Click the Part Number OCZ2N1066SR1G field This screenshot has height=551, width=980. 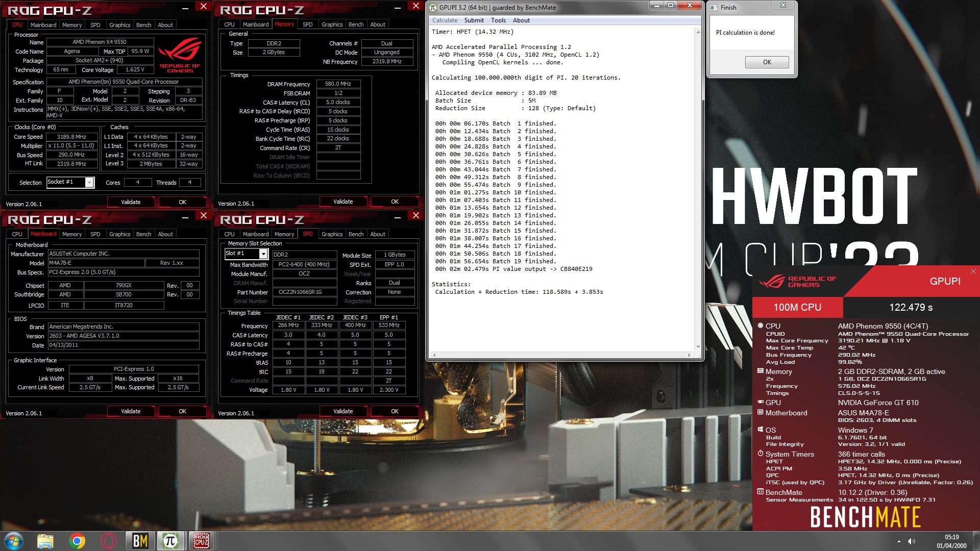coord(304,292)
